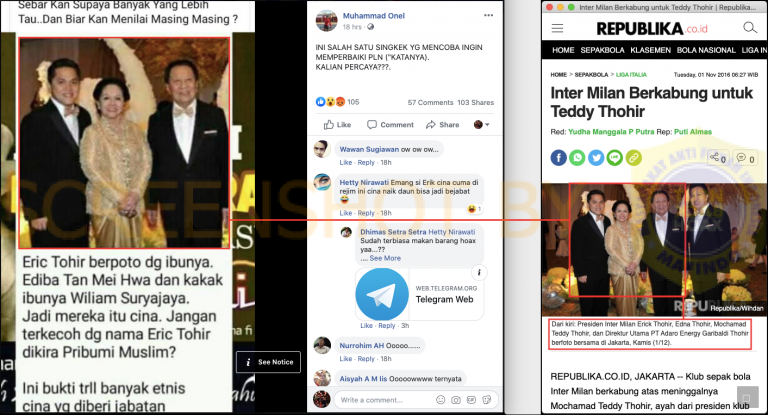Click Share button on the post
Viewport: 768px width, 415px height.
tap(443, 124)
